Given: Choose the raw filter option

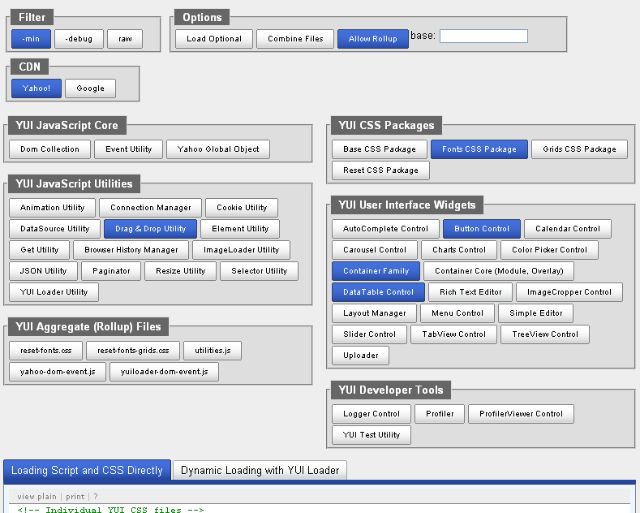Looking at the screenshot, I should pos(125,39).
